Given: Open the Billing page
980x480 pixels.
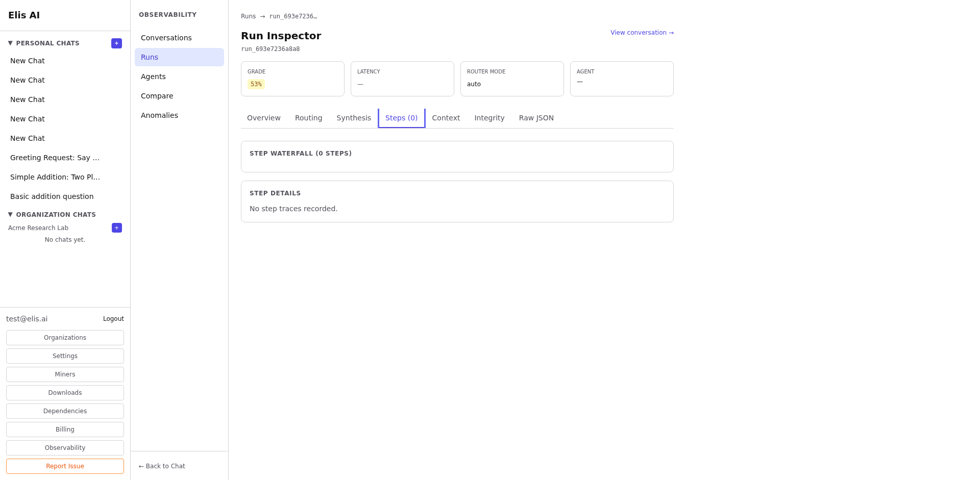Looking at the screenshot, I should click(x=65, y=430).
